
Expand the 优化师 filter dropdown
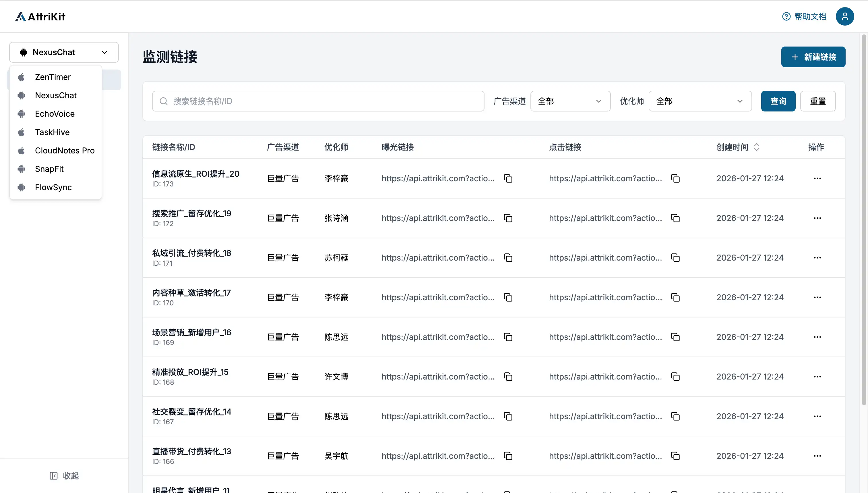700,101
